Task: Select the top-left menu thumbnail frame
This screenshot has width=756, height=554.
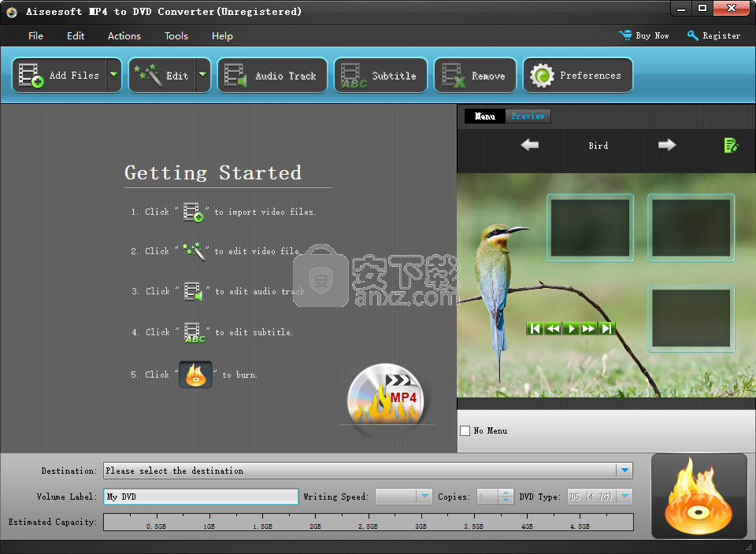Action: tap(590, 227)
